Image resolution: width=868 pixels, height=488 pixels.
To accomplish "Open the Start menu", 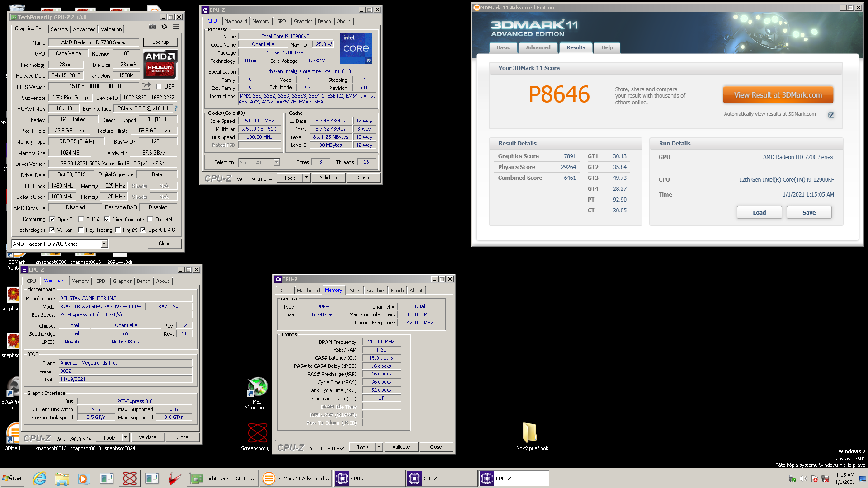I will tap(12, 479).
